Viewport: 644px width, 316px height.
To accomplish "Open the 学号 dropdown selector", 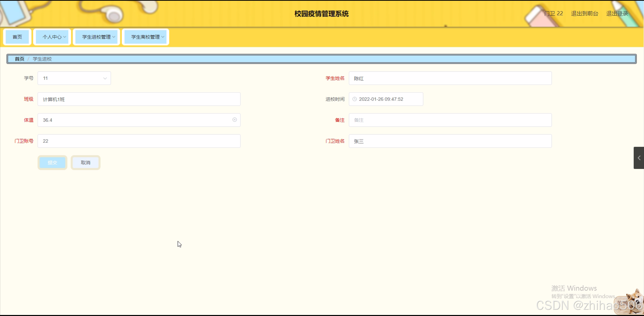I will click(74, 78).
